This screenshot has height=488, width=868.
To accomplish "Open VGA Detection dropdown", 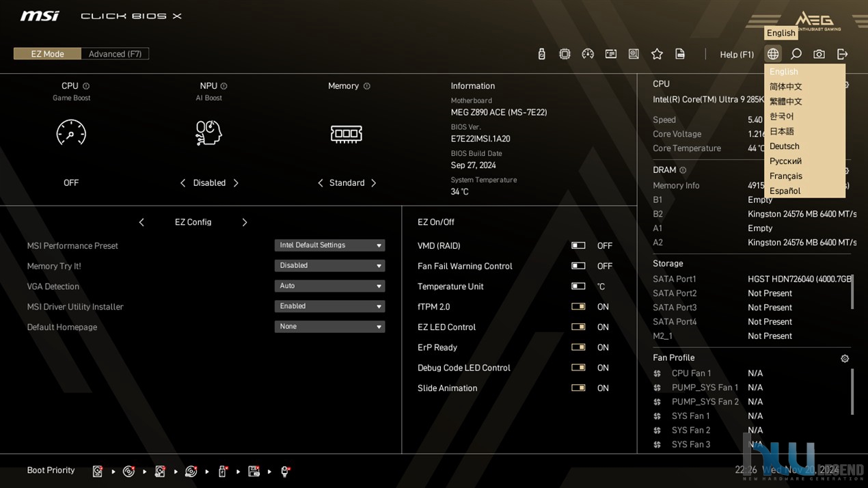I will 329,286.
